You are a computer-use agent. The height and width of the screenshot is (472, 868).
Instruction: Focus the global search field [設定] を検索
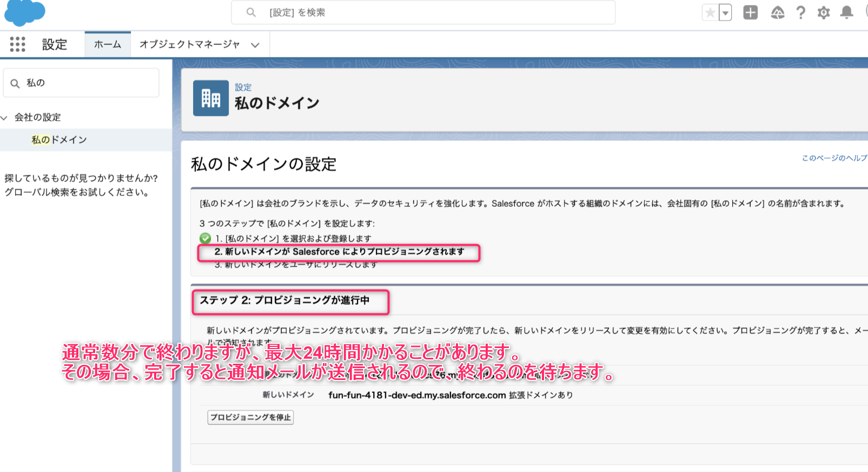click(x=423, y=12)
